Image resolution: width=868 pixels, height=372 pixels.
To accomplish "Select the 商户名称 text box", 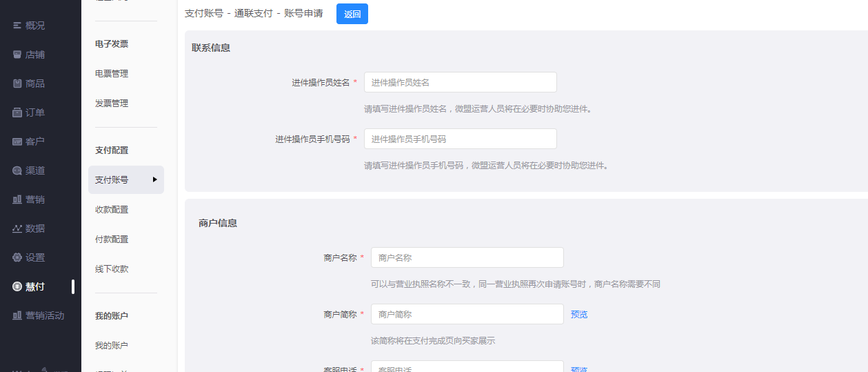I will [x=467, y=257].
